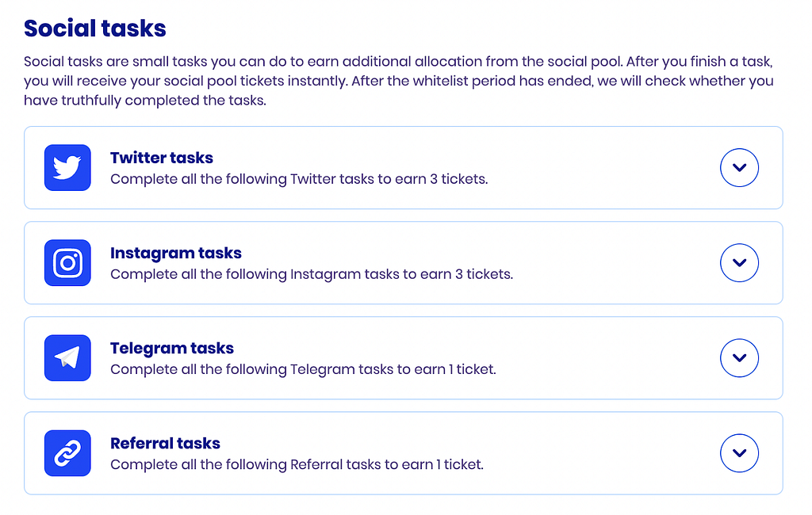Screen dimensions: 812x515
Task: Select the Telegram tasks heading
Action: click(172, 349)
